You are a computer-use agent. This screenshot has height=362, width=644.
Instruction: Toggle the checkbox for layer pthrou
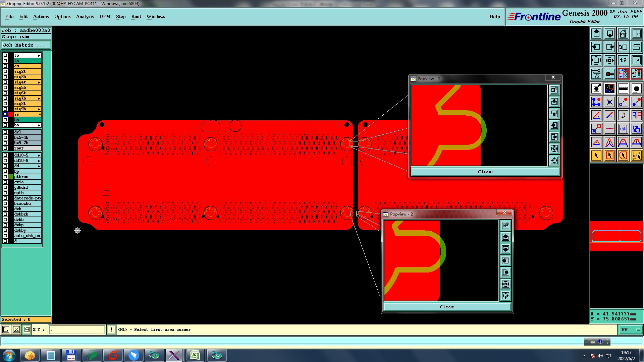[5, 177]
